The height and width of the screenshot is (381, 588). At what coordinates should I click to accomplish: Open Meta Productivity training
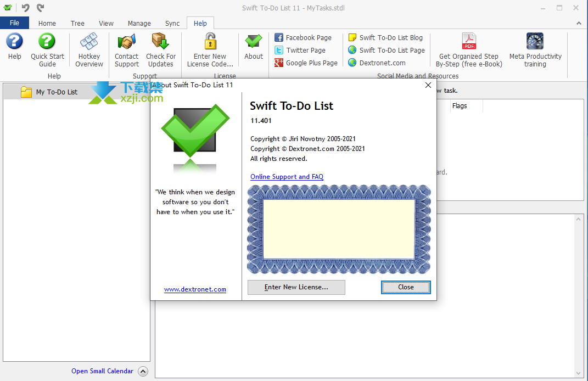pos(535,50)
